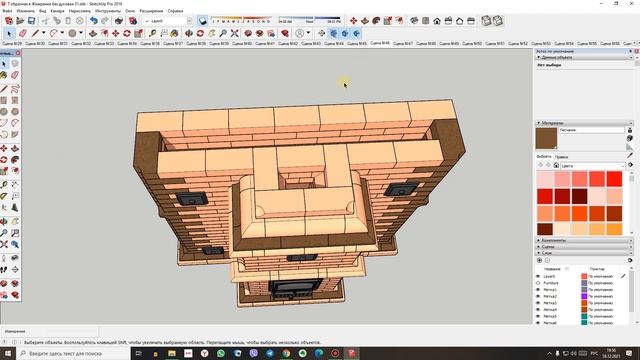Pick the dark maroon color swatch
Viewport: 640px width, 360px height.
[580, 196]
